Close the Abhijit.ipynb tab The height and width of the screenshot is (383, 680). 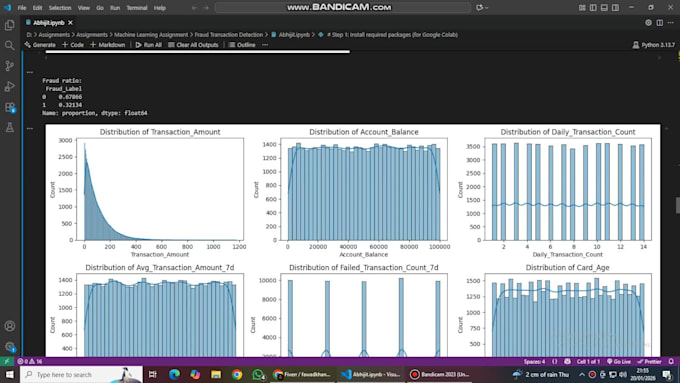tap(70, 23)
